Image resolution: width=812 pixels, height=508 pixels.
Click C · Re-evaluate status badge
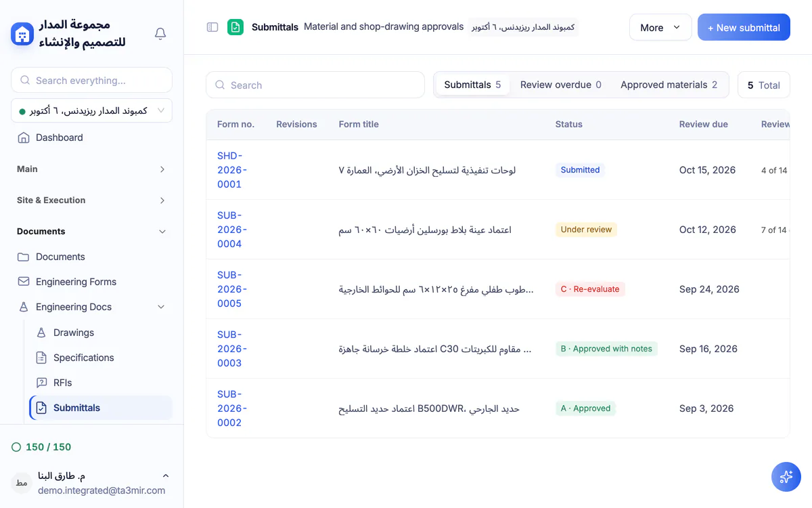[590, 289]
